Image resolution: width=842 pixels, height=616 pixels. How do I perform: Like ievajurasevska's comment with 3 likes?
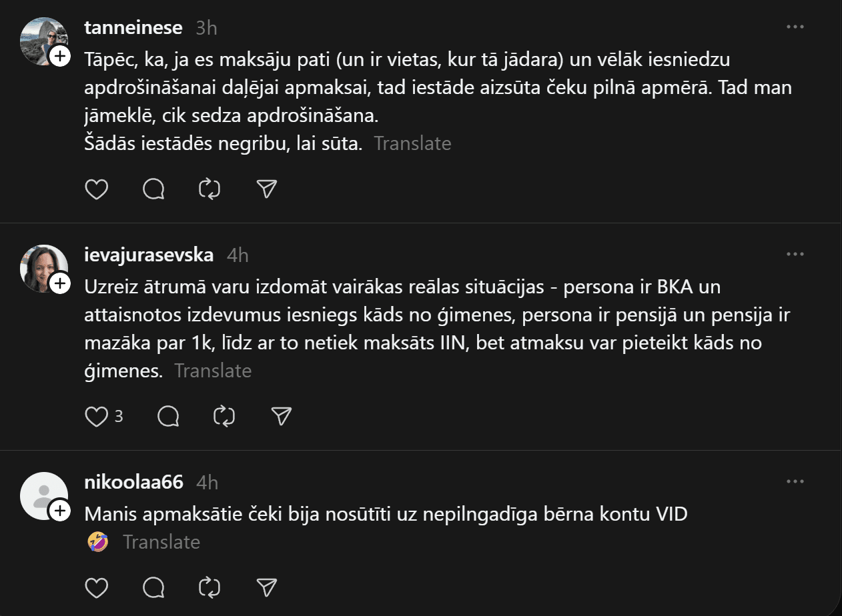point(97,417)
